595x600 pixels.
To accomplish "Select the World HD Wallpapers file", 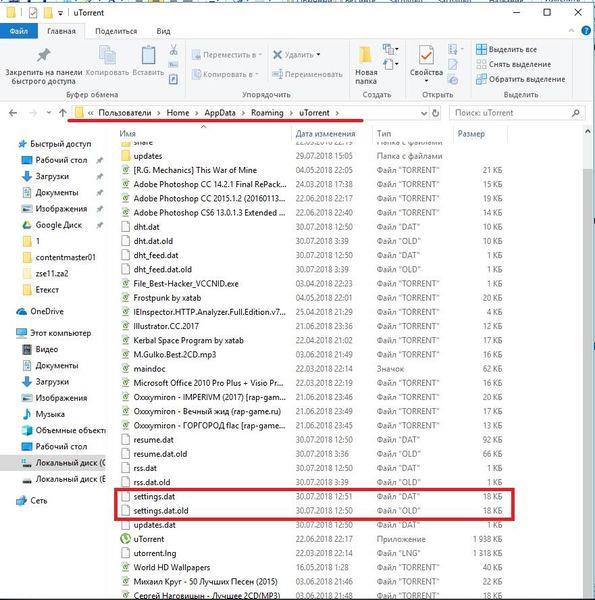I will pos(314,567).
